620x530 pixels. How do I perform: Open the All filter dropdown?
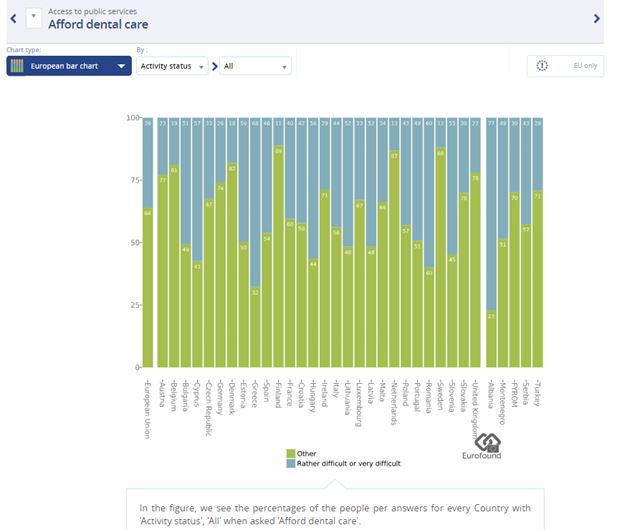255,66
